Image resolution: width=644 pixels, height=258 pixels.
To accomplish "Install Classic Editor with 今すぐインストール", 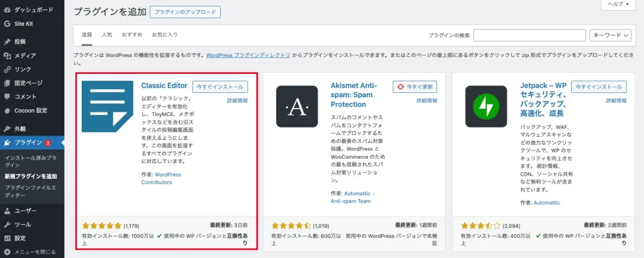I will coord(220,87).
